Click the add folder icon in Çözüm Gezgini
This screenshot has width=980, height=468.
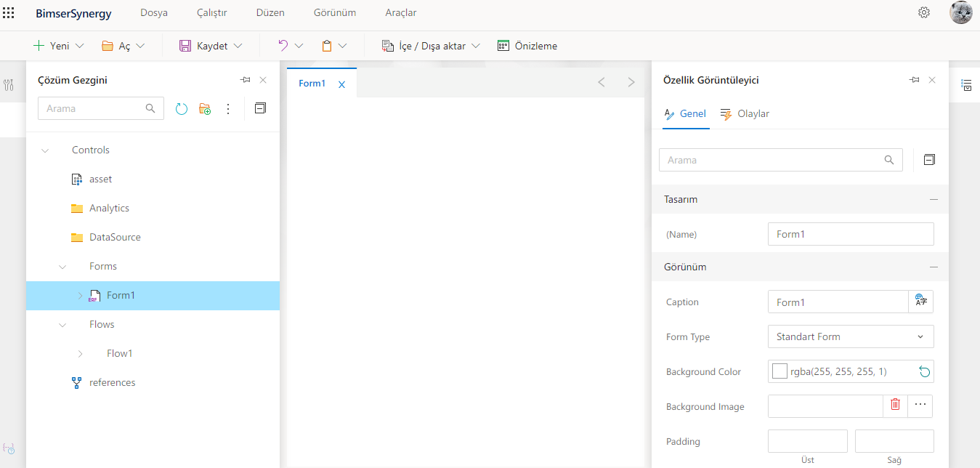tap(205, 109)
